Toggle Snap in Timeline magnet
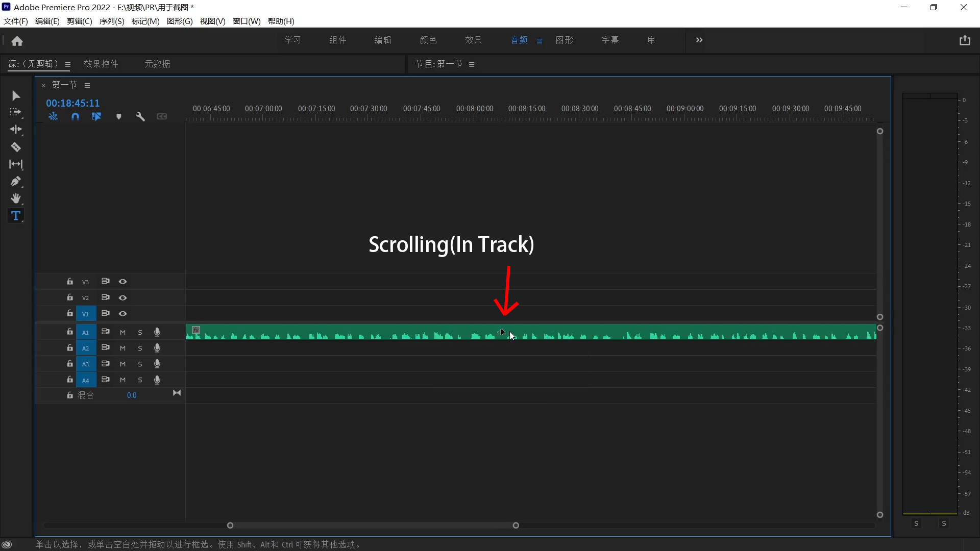Viewport: 980px width, 551px height. (76, 117)
